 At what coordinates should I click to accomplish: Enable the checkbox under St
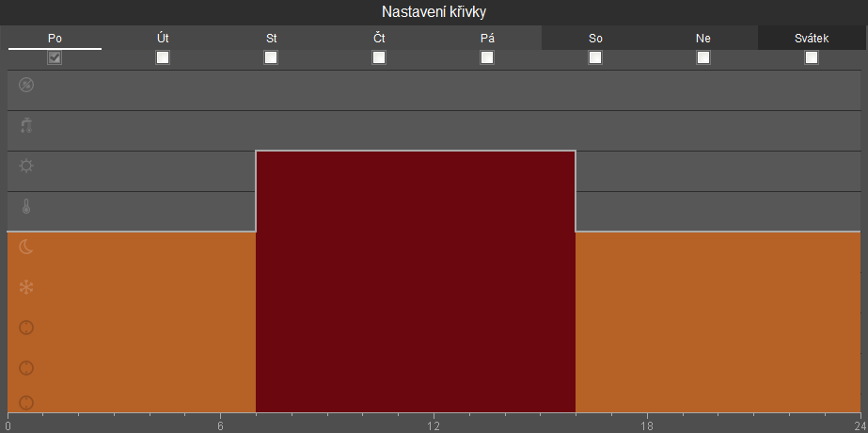tap(271, 57)
